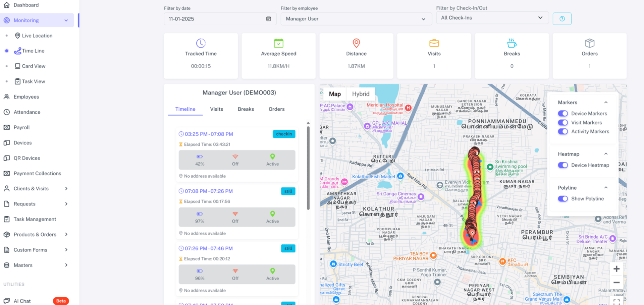Click the Average Speed calendar icon
Image resolution: width=644 pixels, height=305 pixels.
pos(278,43)
